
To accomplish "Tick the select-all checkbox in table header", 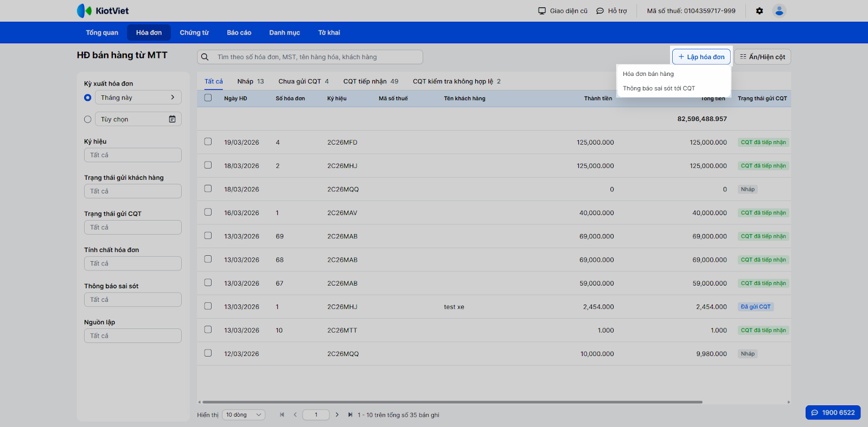I will [208, 98].
